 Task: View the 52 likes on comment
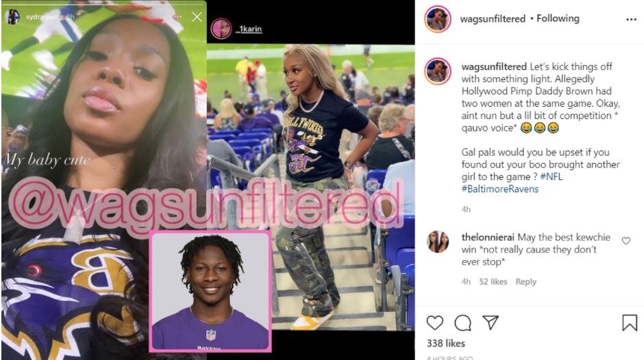[493, 282]
